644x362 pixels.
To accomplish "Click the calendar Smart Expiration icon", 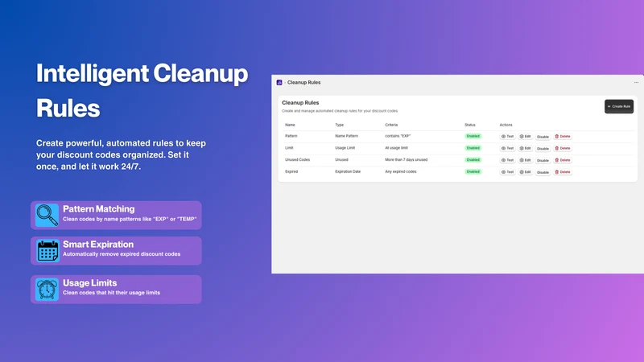I will point(47,251).
